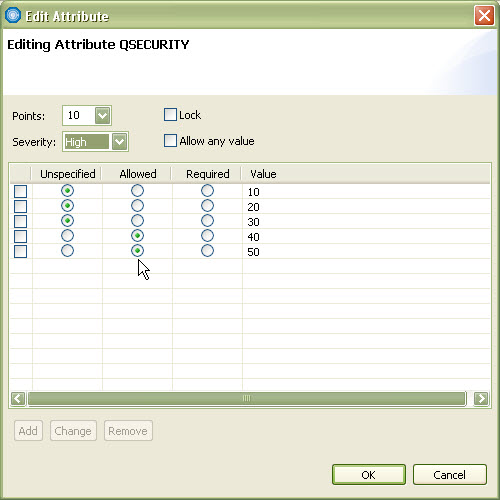Image resolution: width=500 pixels, height=500 pixels.
Task: Close the Edit Attribute dialog
Action: tap(484, 15)
